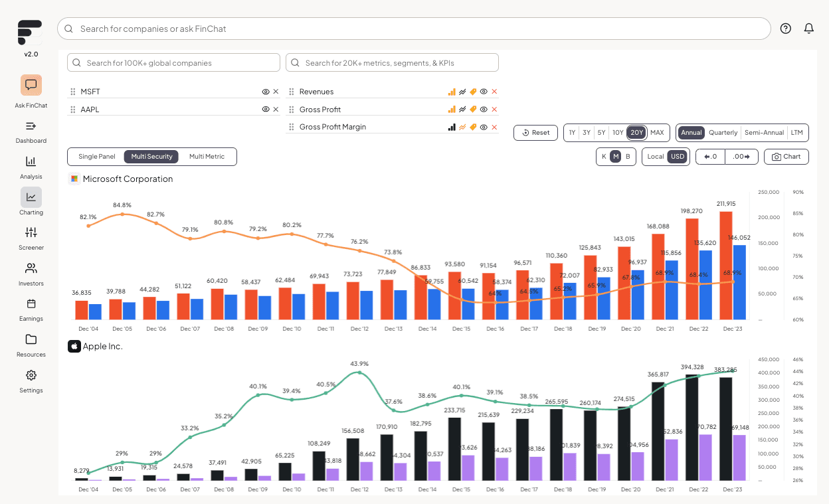Remove the Revenues metric
The width and height of the screenshot is (829, 504).
(494, 92)
